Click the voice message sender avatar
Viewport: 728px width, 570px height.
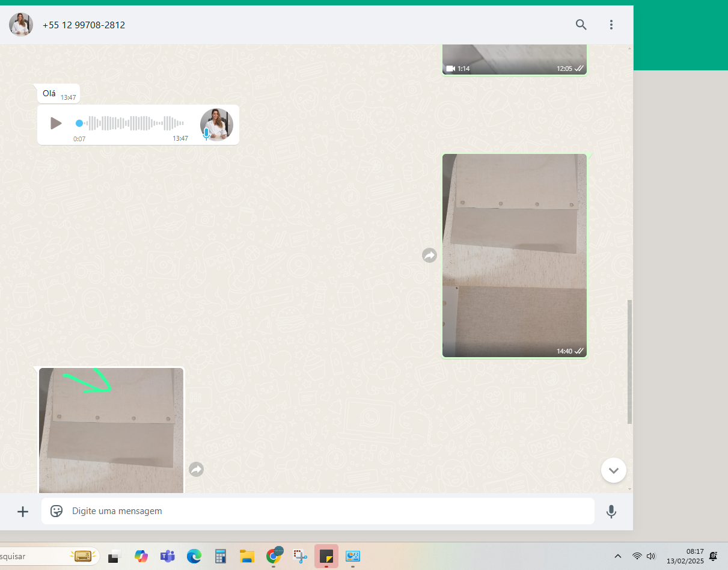pyautogui.click(x=216, y=124)
